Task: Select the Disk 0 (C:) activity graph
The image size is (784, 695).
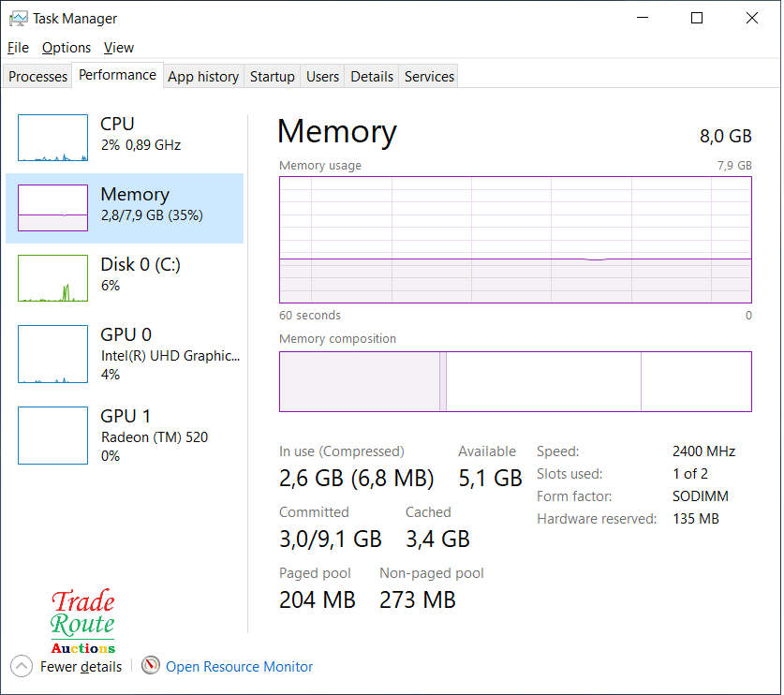Action: (x=52, y=278)
